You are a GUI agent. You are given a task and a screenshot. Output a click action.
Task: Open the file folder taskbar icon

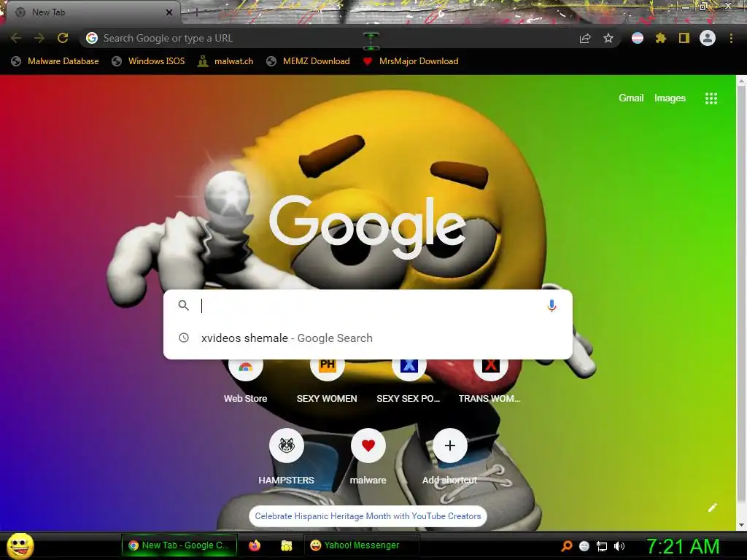286,545
